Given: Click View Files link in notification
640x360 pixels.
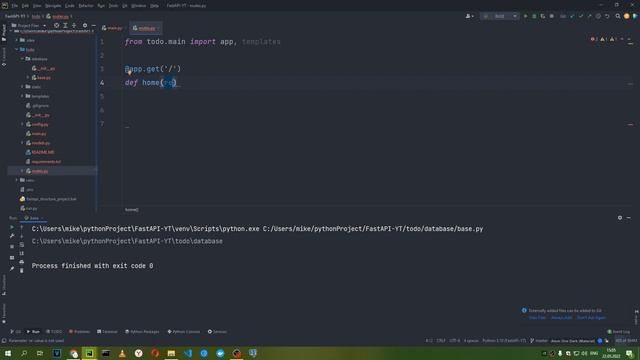Looking at the screenshot, I should coord(537,318).
